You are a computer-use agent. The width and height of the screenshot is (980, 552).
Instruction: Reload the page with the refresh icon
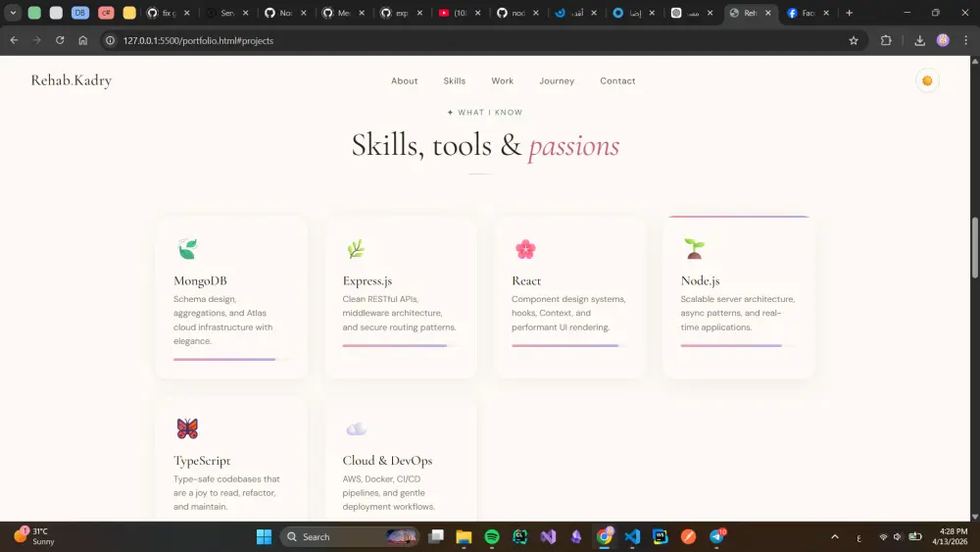point(60,40)
